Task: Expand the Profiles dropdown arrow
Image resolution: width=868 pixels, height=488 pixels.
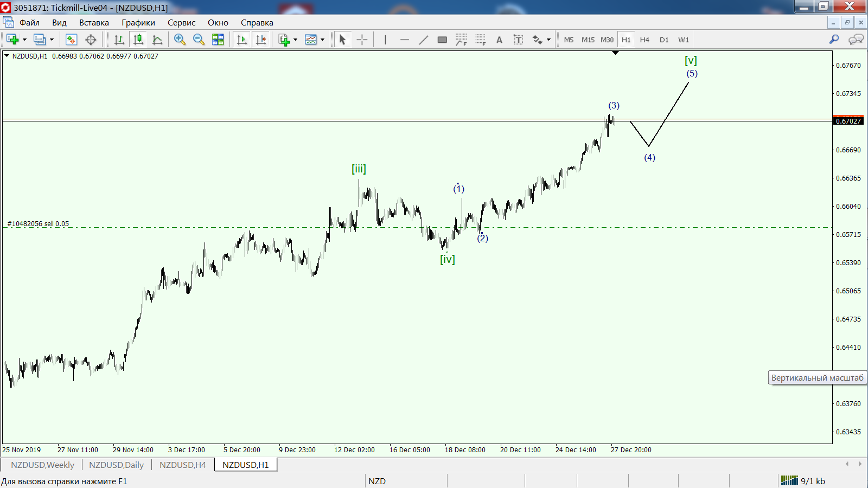Action: pyautogui.click(x=52, y=40)
